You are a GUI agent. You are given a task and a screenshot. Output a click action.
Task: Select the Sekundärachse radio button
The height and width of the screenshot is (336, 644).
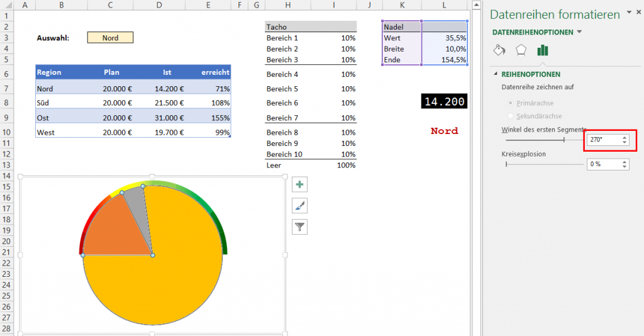(x=510, y=116)
